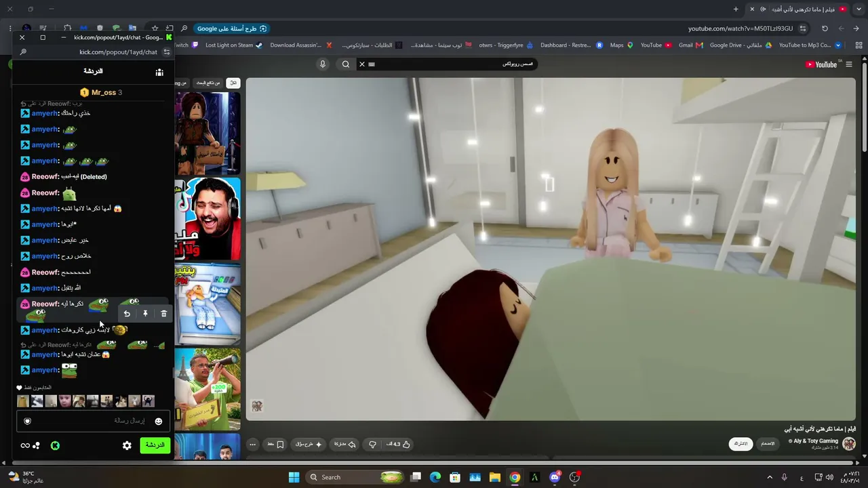Open site settings icon in YouTube address bar

pos(803,28)
